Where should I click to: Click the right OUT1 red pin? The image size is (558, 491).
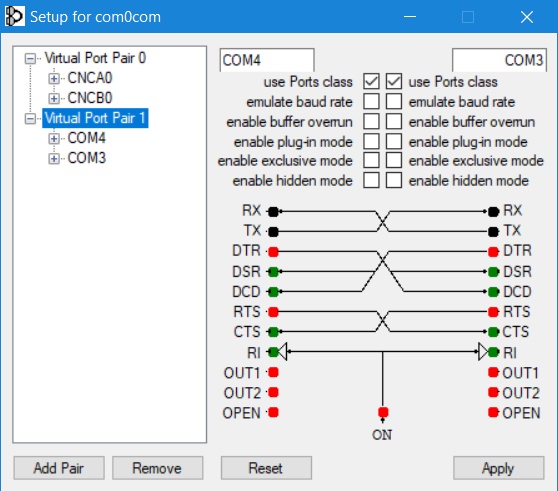pyautogui.click(x=493, y=372)
